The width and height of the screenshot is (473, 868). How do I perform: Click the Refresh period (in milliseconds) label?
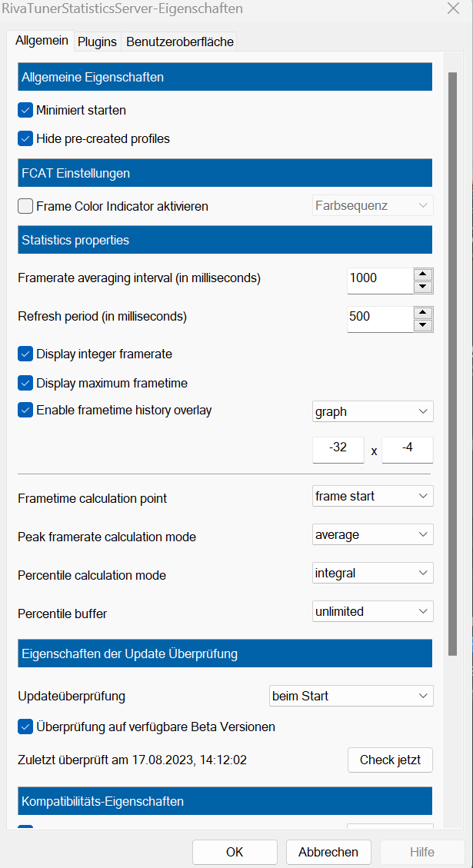click(102, 318)
